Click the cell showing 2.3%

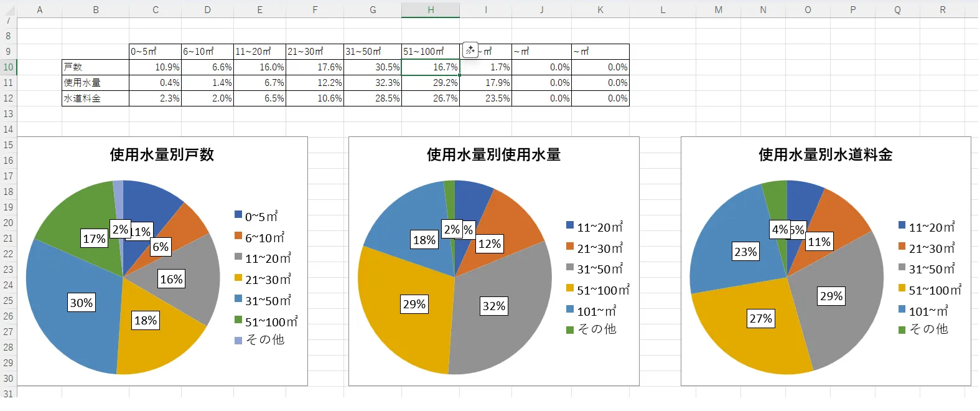[156, 98]
